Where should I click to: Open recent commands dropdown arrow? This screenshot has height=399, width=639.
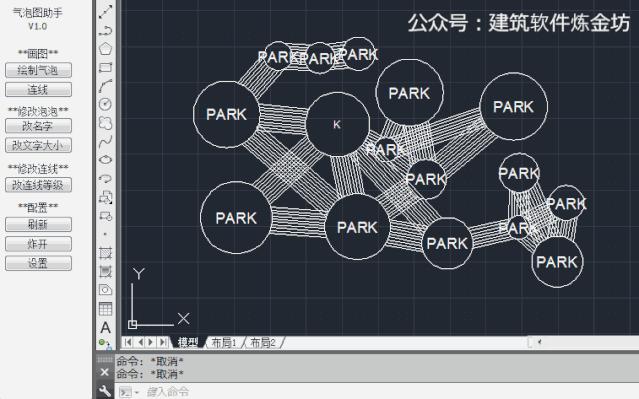pyautogui.click(x=137, y=392)
